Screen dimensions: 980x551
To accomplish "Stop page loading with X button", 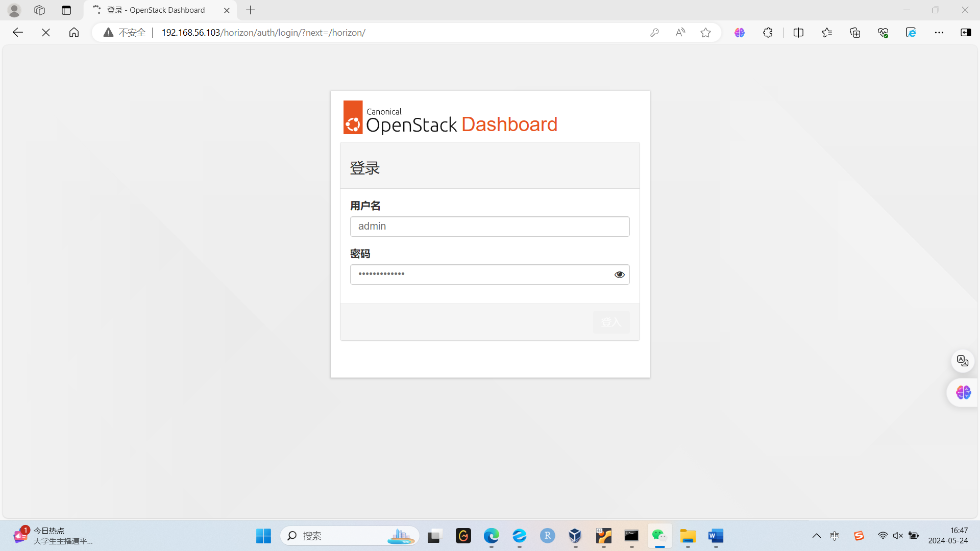I will 46,33.
